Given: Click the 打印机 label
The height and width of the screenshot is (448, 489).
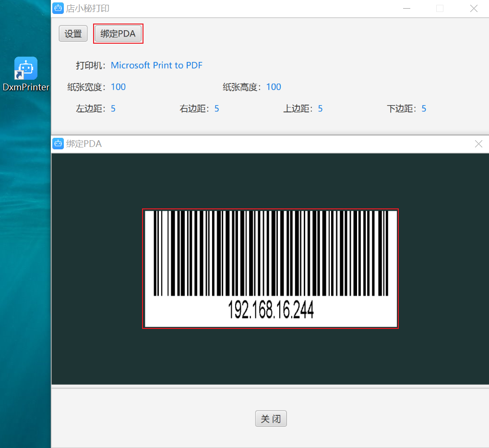Looking at the screenshot, I should pos(91,65).
